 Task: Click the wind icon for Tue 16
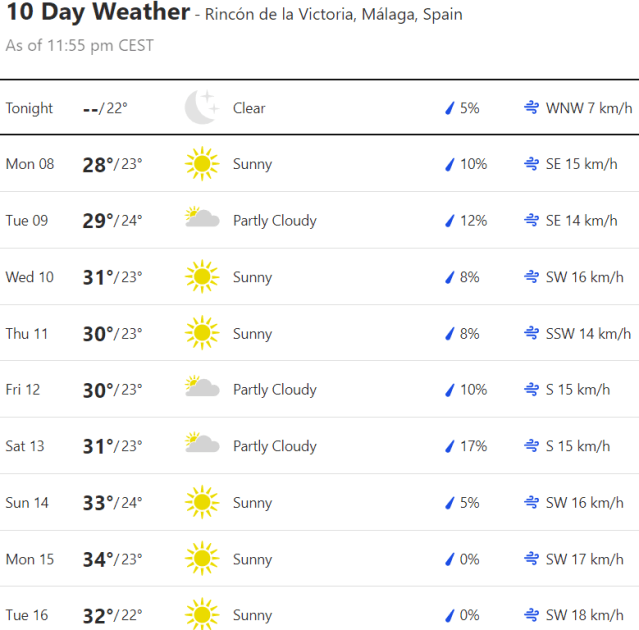pos(532,615)
